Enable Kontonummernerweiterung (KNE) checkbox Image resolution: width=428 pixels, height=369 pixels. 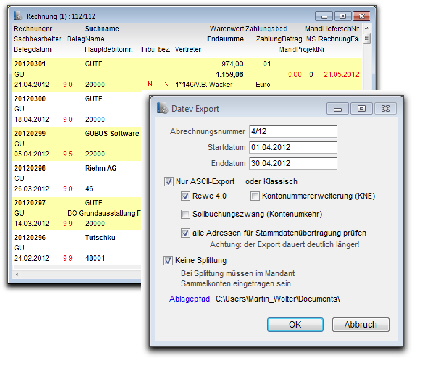point(255,196)
